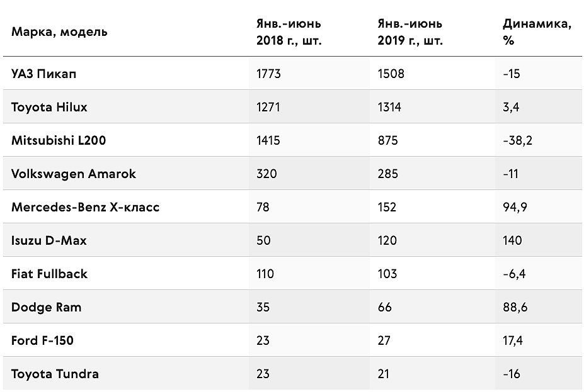Select the 875 cell for Mitsubishi L200

[387, 140]
